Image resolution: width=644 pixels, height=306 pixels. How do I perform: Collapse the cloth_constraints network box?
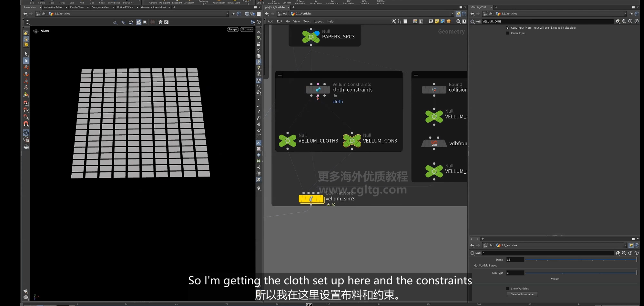point(280,75)
